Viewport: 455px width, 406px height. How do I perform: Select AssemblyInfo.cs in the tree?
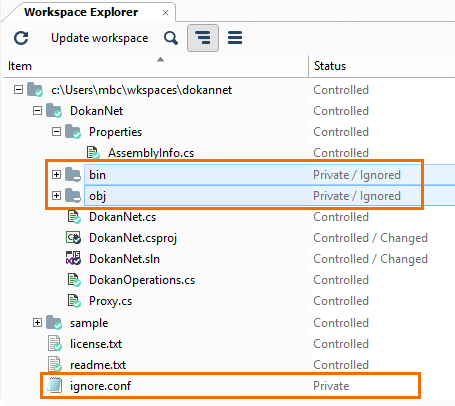point(151,153)
